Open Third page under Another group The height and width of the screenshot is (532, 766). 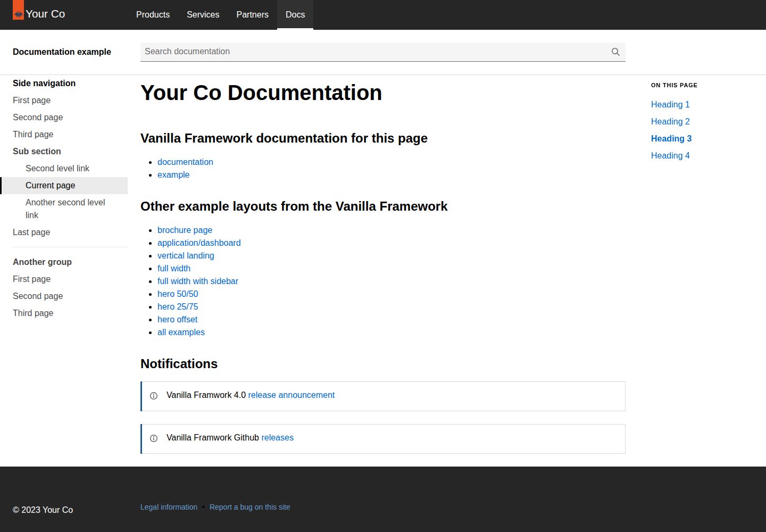33,313
